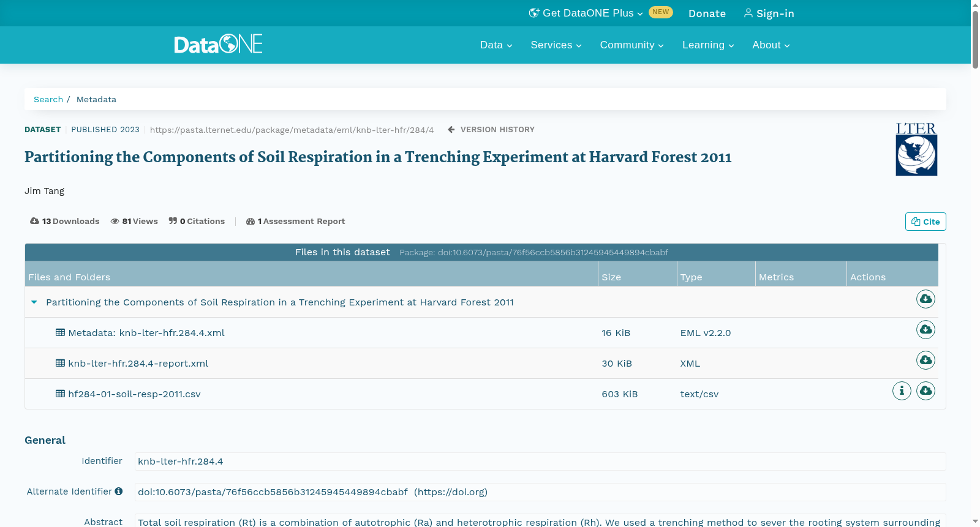Click the LTER network logo
Image resolution: width=980 pixels, height=527 pixels.
tap(916, 149)
